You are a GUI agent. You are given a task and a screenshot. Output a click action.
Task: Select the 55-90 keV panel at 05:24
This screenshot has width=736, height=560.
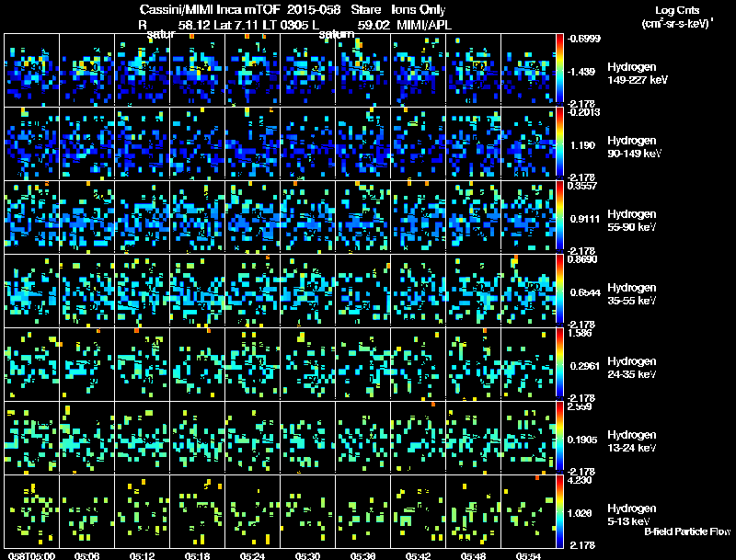tap(252, 216)
